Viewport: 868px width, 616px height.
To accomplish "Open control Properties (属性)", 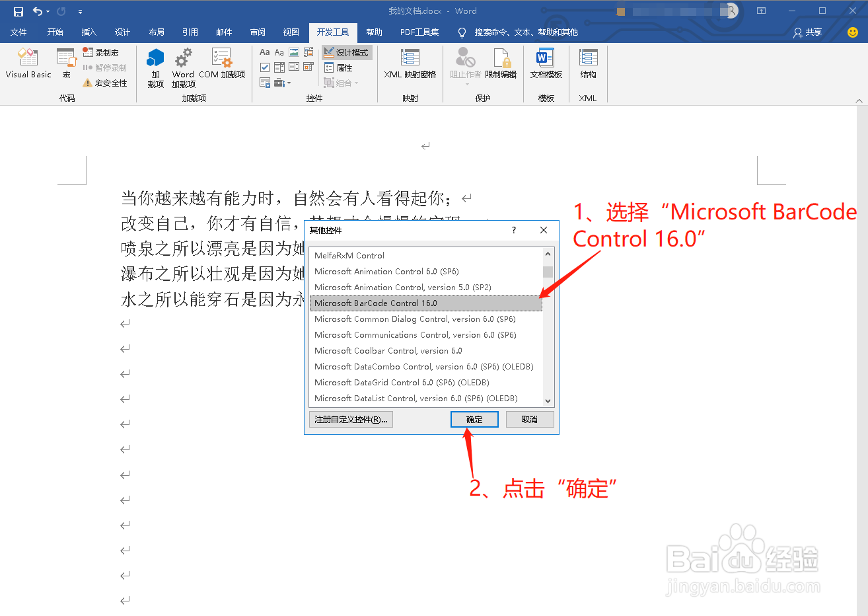I will coord(339,67).
